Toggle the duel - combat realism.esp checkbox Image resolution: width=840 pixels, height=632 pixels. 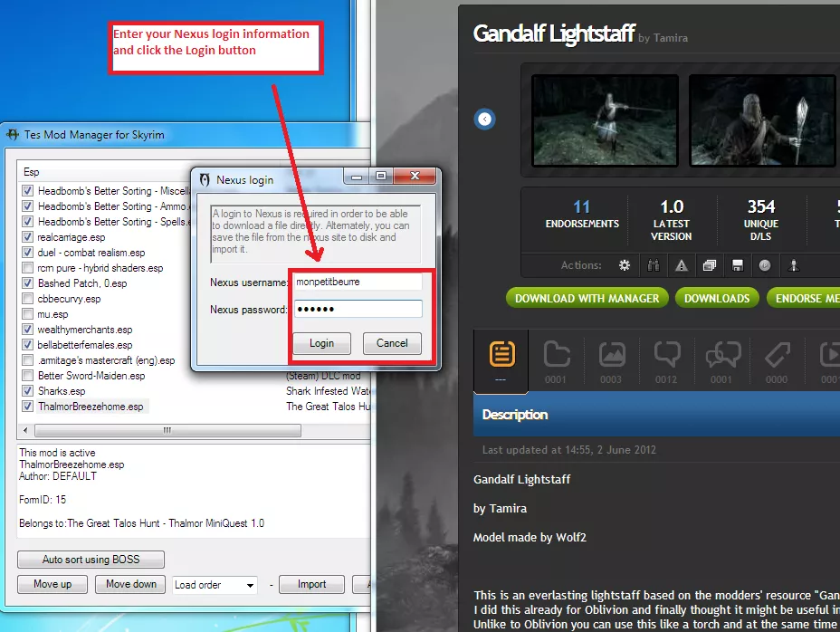27,253
